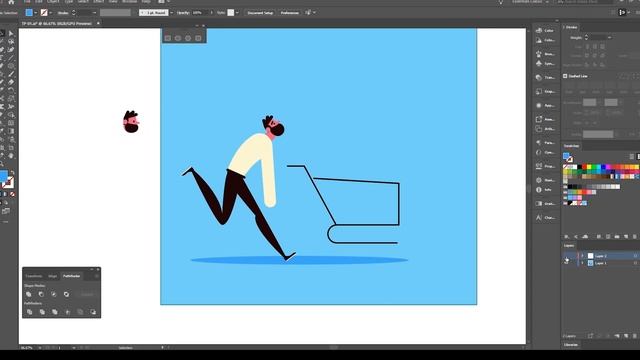Click Outline in Pathfinders row

pos(80,312)
